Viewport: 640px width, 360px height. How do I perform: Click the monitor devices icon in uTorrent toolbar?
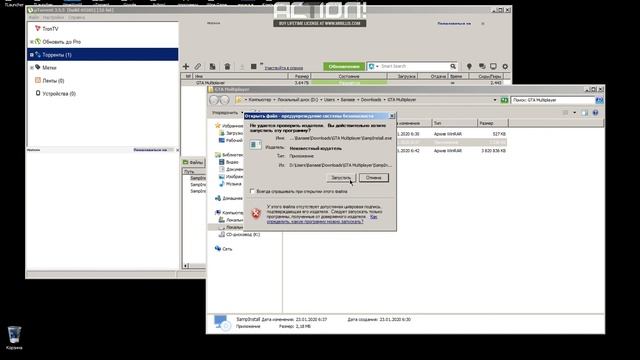point(493,66)
